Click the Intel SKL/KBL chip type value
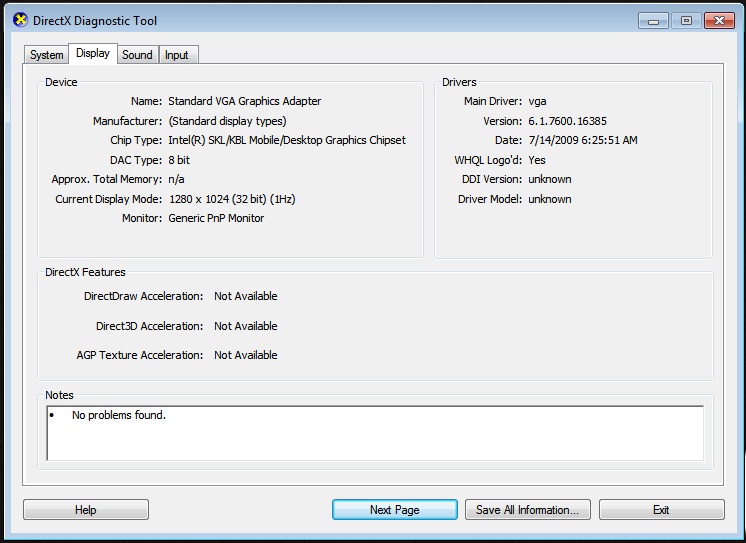 (287, 140)
